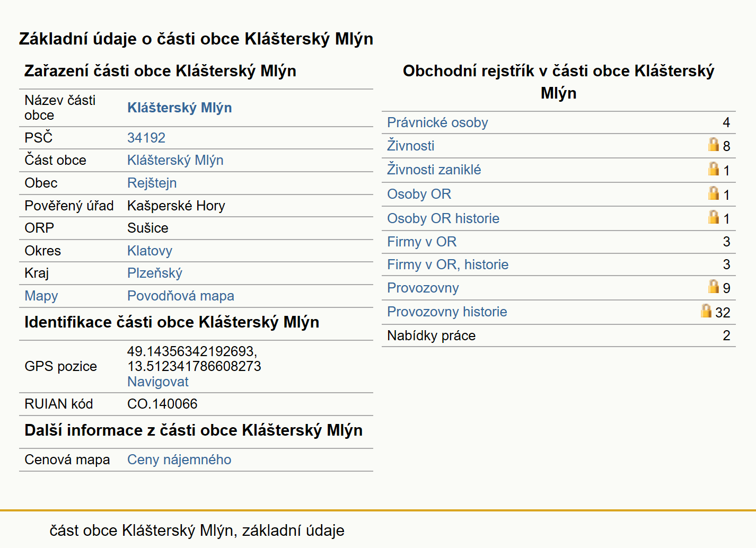Click the Mapy link in table
Screen dimensions: 756x548
tap(41, 296)
